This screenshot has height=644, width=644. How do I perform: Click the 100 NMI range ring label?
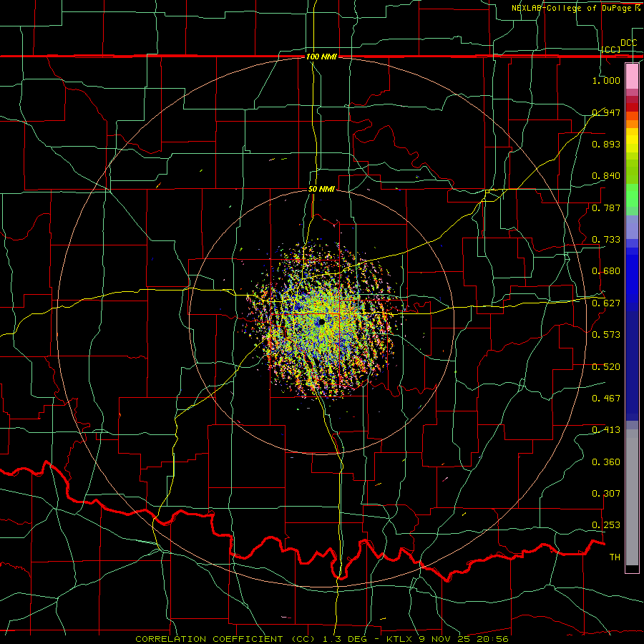click(x=321, y=57)
